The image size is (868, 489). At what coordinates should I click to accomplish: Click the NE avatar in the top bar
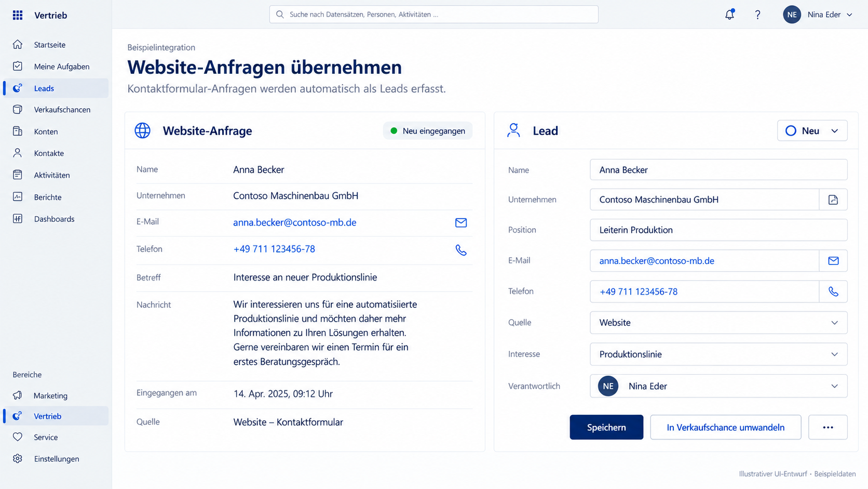792,15
